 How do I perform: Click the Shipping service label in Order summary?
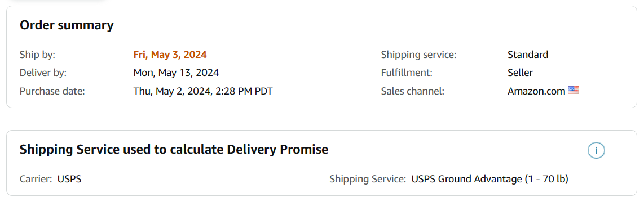(418, 55)
